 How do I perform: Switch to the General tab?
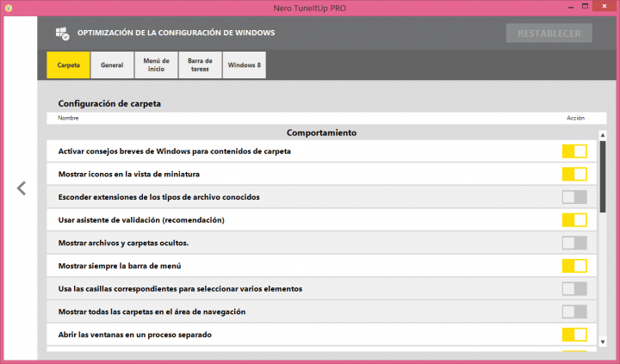(112, 65)
